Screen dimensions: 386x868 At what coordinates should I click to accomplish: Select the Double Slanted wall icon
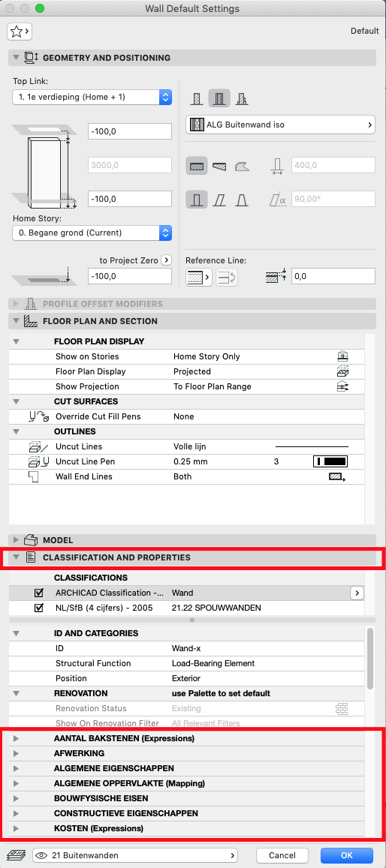click(242, 199)
